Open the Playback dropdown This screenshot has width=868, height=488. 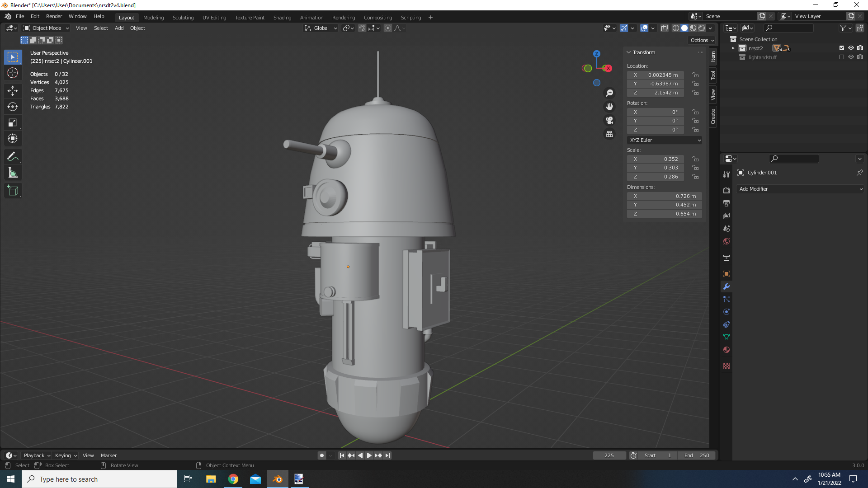(x=37, y=455)
